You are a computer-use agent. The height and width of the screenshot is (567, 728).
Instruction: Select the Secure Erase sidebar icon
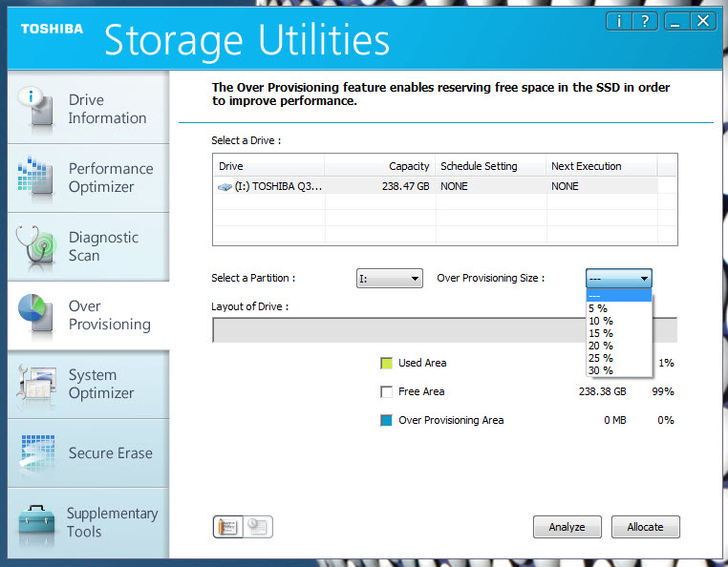pyautogui.click(x=37, y=452)
